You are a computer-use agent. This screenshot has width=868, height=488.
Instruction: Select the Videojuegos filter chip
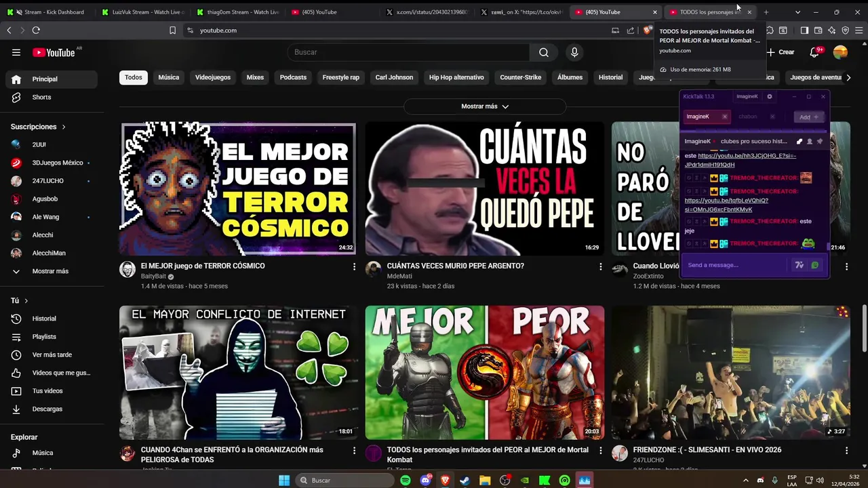[x=213, y=77]
